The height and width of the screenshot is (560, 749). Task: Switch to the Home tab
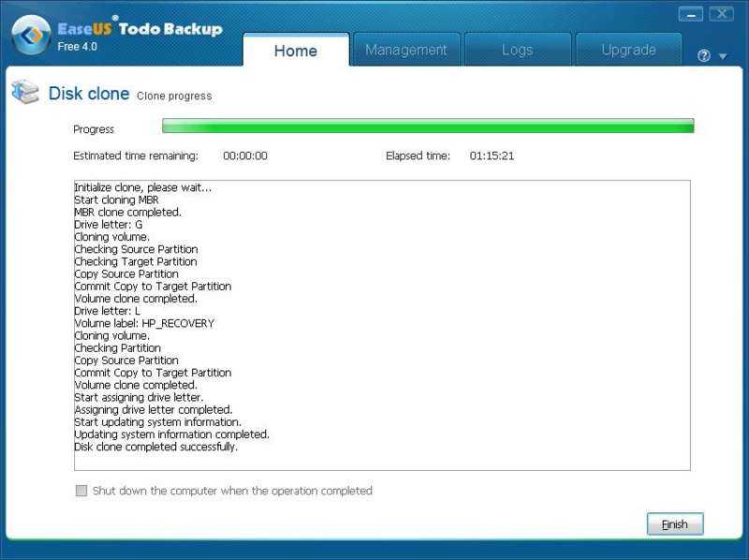(296, 51)
